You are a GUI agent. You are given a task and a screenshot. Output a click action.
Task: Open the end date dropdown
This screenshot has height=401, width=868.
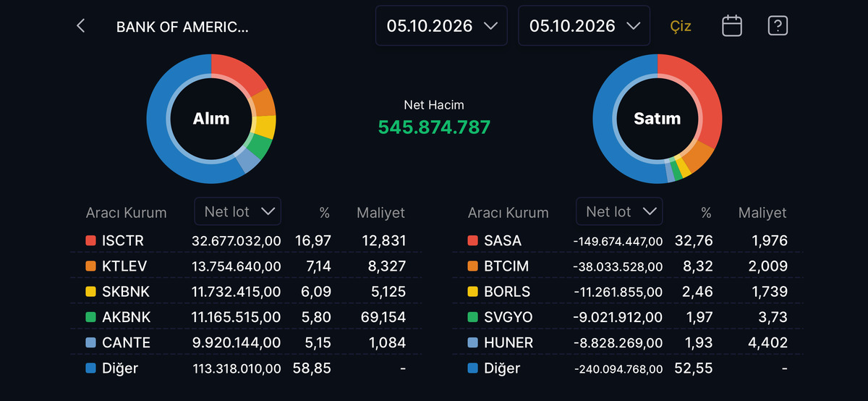[x=584, y=26]
